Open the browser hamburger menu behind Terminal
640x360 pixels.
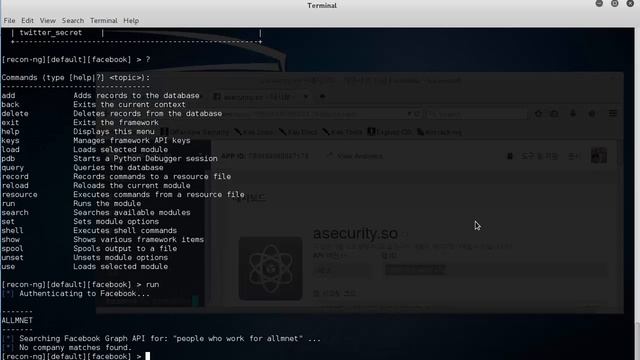(612, 113)
